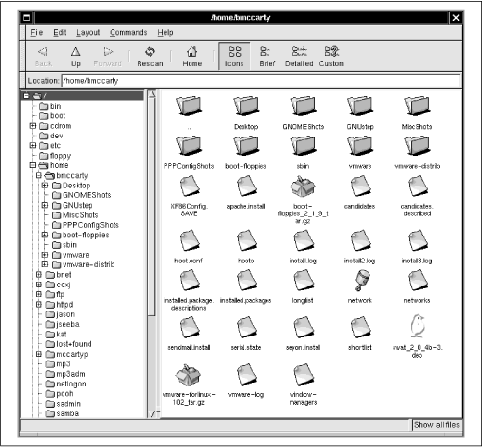Open the Commands menu
The image size is (483, 448).
coord(128,33)
